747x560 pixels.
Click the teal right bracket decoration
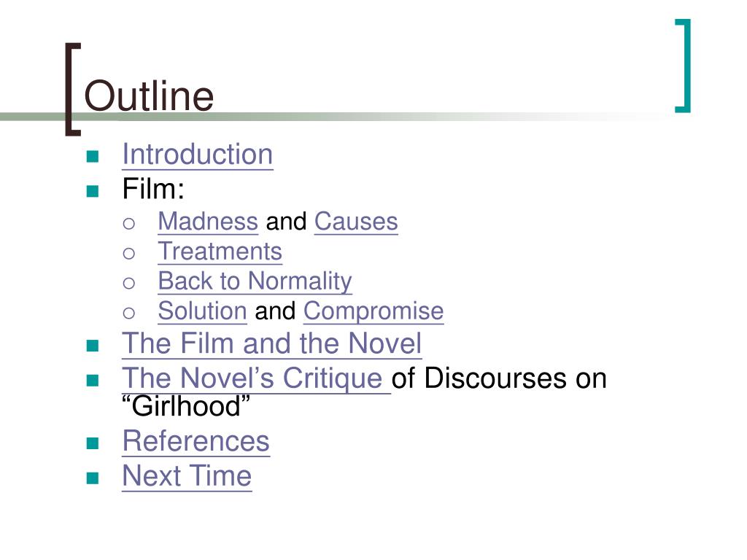pyautogui.click(x=683, y=66)
